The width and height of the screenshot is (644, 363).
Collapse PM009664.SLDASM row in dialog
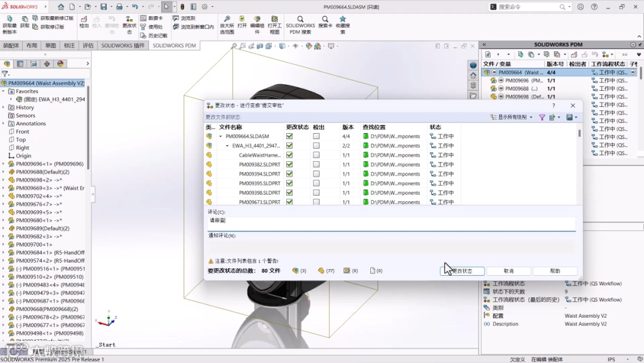tap(221, 136)
